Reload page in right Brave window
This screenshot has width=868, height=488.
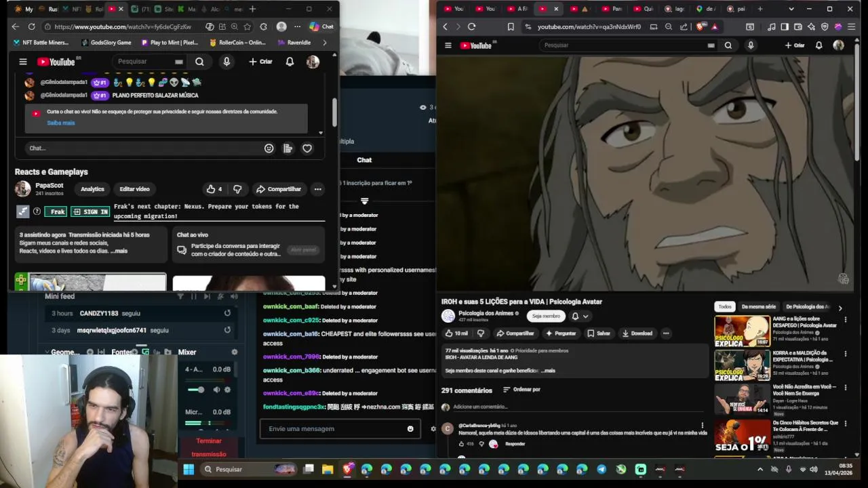471,27
